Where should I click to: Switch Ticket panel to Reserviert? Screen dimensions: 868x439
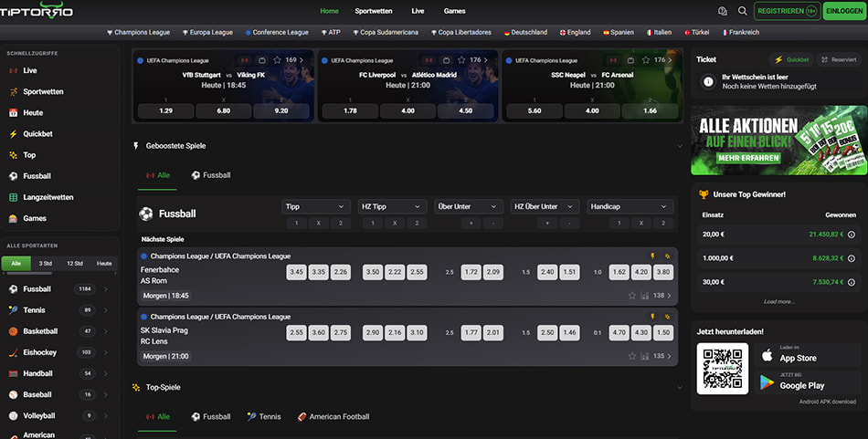[839, 59]
